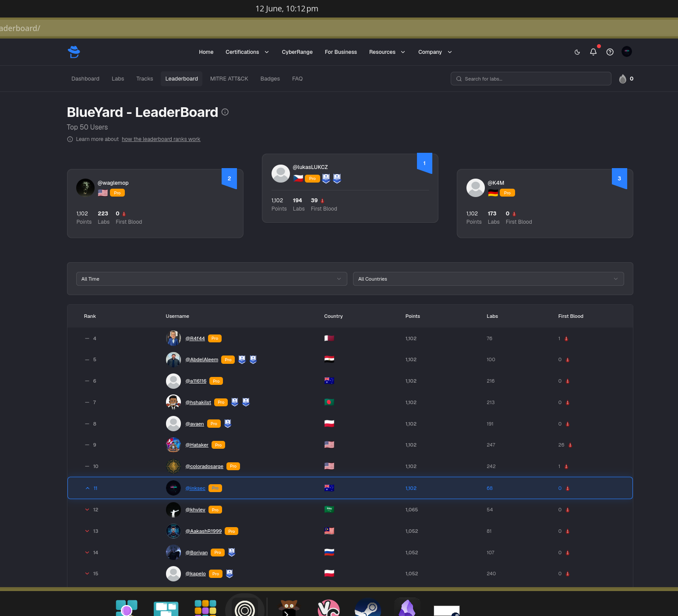Open @AakashR1999's profile link

pos(203,531)
